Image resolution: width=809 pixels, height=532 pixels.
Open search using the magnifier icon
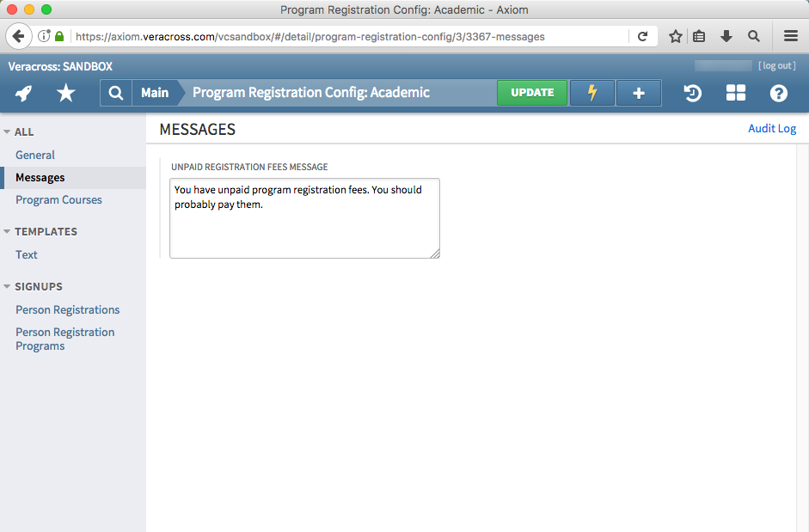[115, 93]
